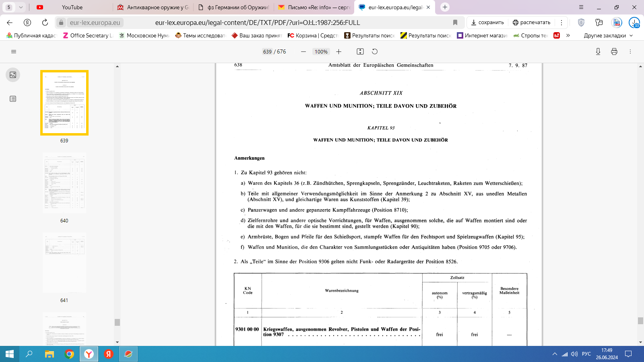Screen dimensions: 644x362
Task: Fit PDF page to width
Action: pos(360,51)
